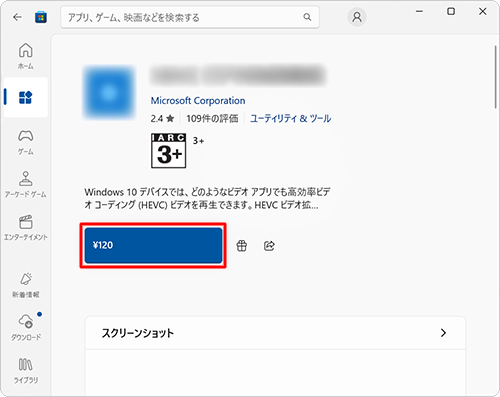The image size is (500, 397).
Task: Open the ユーティリティ & ツール category link
Action: pyautogui.click(x=290, y=118)
